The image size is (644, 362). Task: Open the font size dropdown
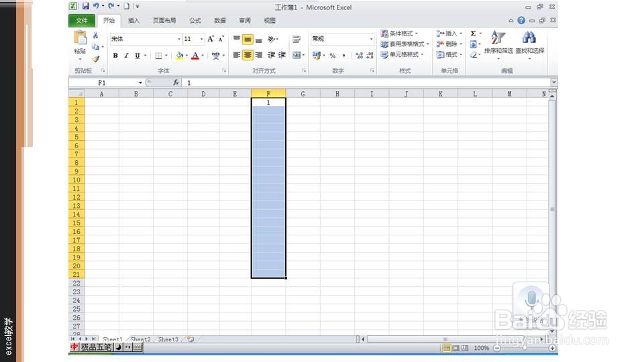point(201,39)
